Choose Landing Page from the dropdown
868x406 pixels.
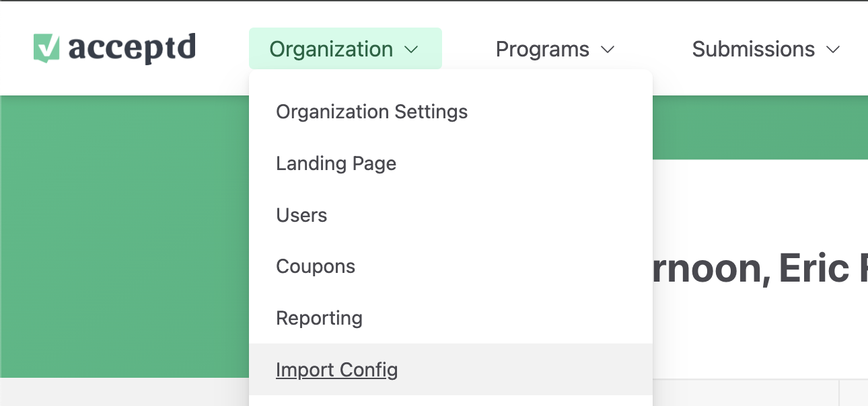pyautogui.click(x=336, y=163)
